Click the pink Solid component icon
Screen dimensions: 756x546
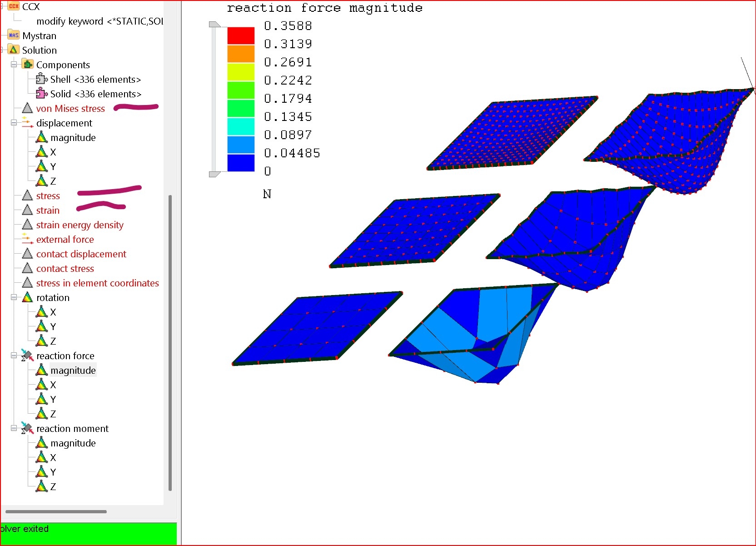42,94
